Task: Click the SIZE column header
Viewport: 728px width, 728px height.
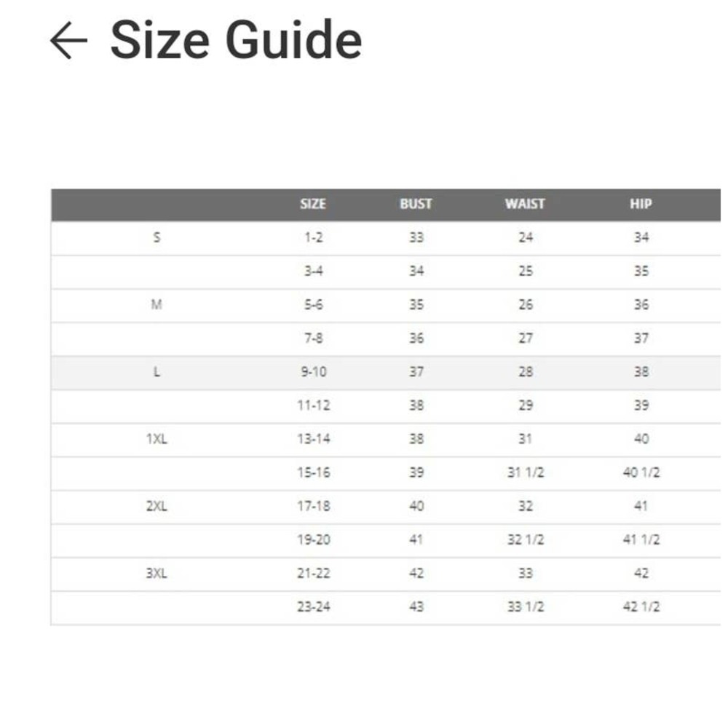Action: tap(313, 204)
